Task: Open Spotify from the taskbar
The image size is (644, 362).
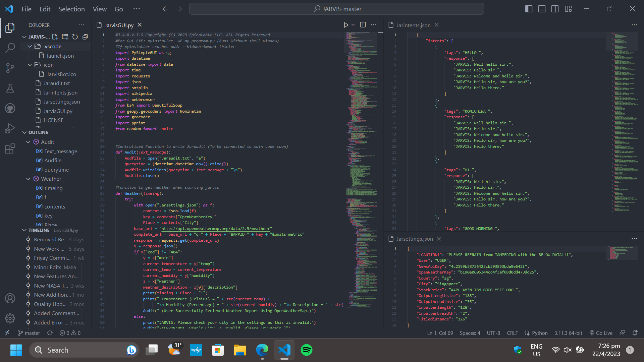Action: 306,350
